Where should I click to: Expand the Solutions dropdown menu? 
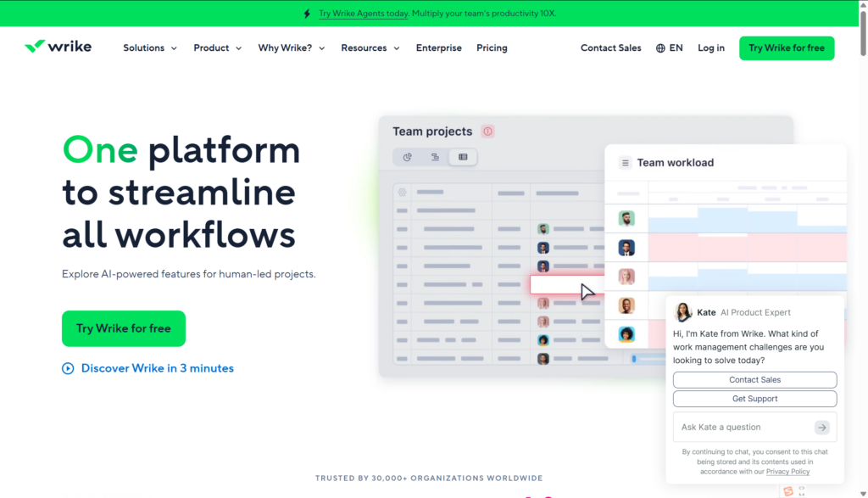click(x=150, y=48)
